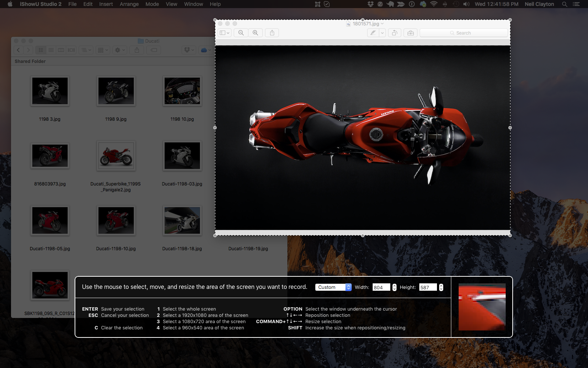Click the share icon in Preview toolbar

click(272, 33)
